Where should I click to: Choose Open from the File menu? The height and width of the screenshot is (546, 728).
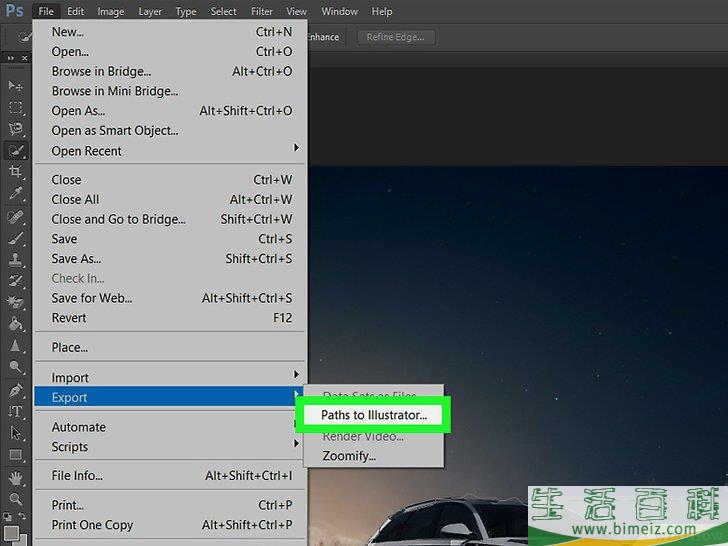(170, 51)
